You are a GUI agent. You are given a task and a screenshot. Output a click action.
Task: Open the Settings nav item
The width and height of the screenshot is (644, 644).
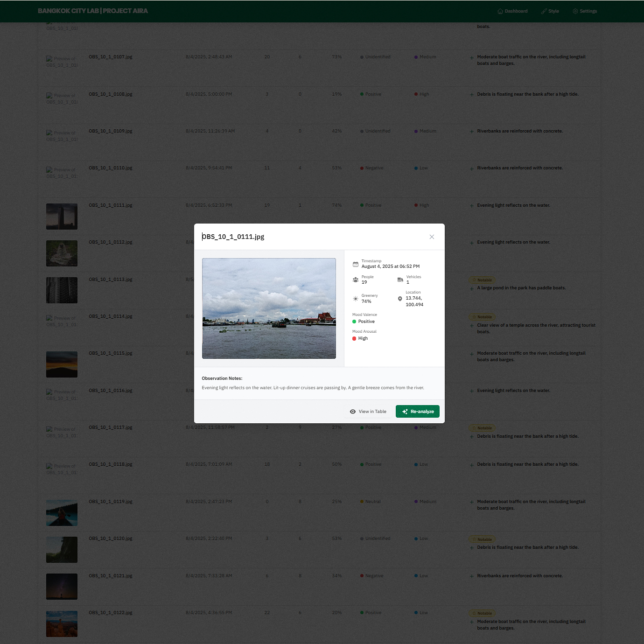coord(585,11)
